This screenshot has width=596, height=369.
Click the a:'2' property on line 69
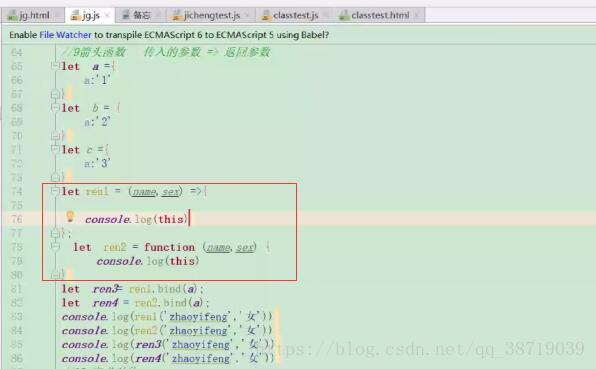pos(97,122)
